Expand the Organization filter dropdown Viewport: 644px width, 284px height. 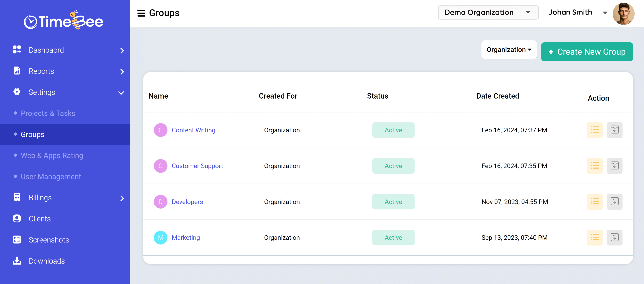[x=509, y=49]
